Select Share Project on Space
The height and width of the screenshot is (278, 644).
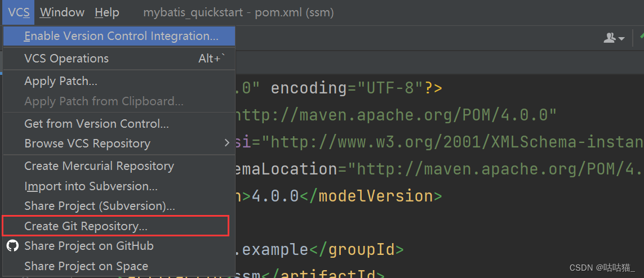119,266
